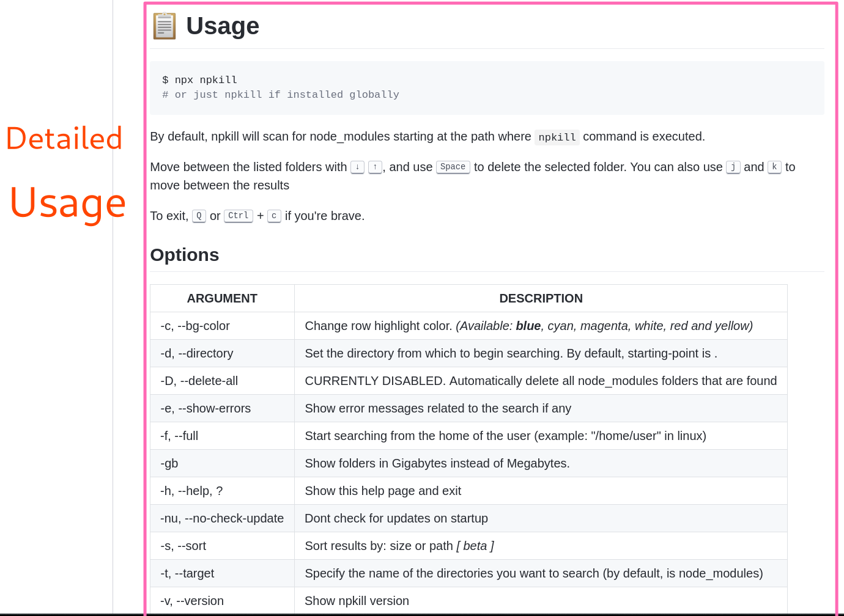Click the "if you're brave." text

[325, 216]
